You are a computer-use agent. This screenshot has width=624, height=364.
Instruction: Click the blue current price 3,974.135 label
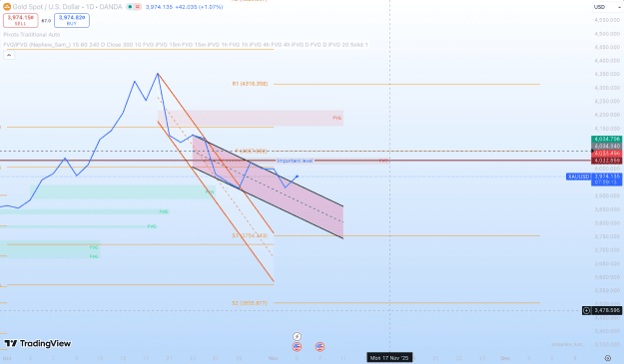coord(607,179)
